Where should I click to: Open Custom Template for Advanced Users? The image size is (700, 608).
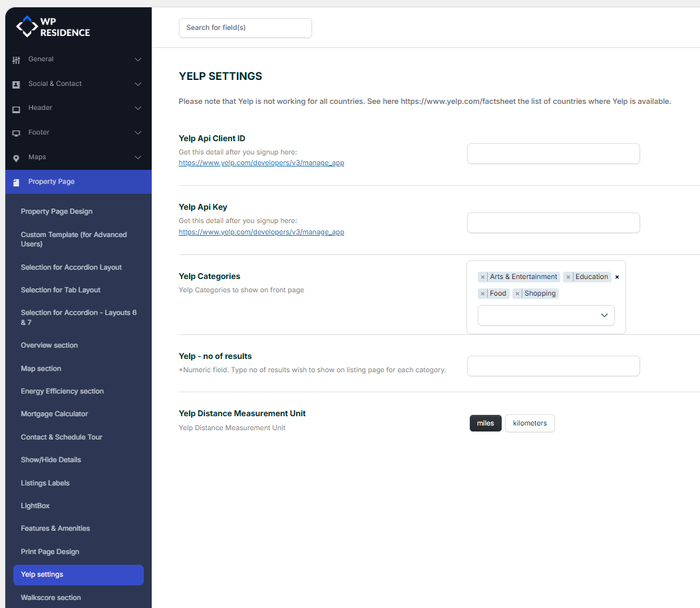(74, 240)
